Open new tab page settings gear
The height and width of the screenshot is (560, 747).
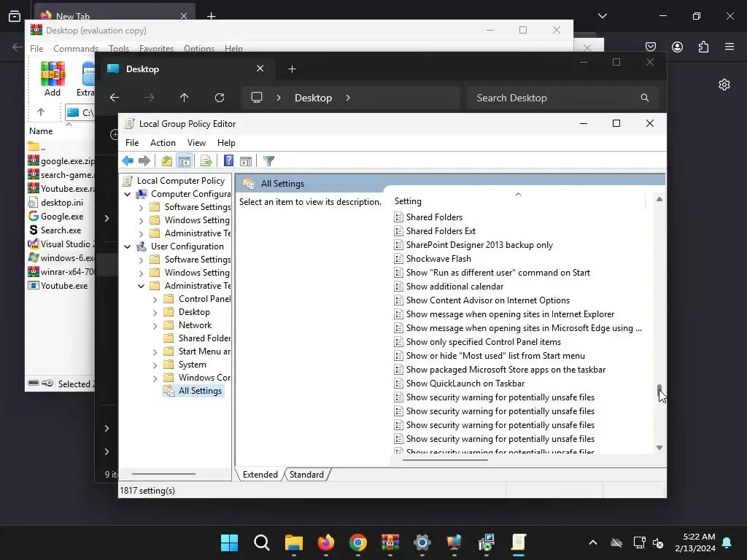724,85
